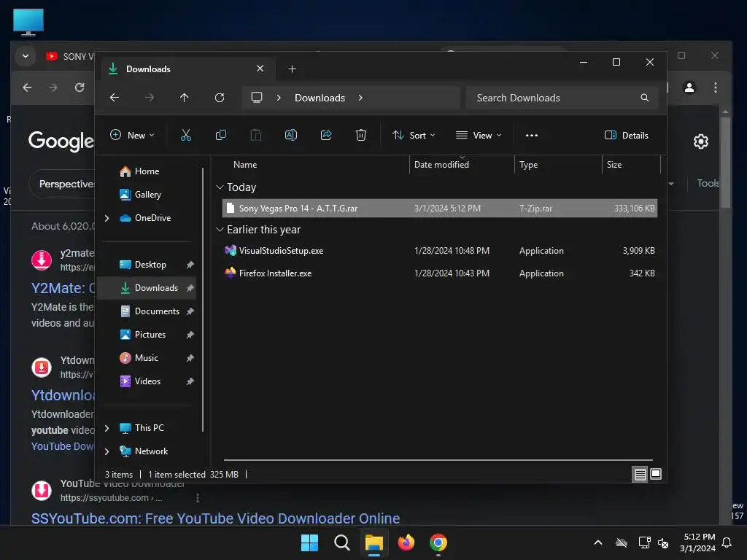Open the View dropdown
Image resolution: width=747 pixels, height=560 pixels.
[x=479, y=135]
